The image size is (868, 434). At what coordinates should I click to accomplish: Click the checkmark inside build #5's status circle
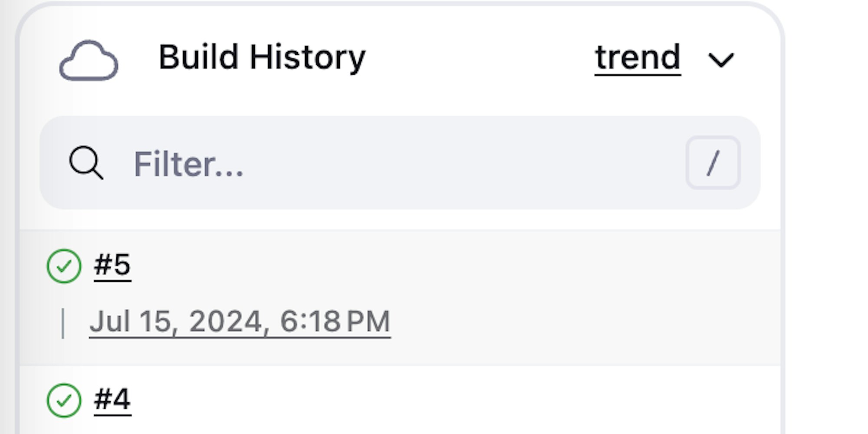tap(64, 266)
